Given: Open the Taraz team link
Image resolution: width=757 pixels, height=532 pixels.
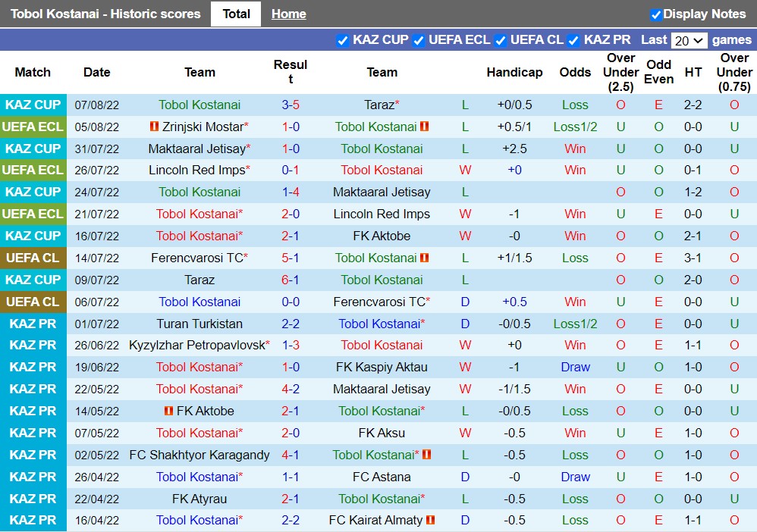Looking at the screenshot, I should pos(379,105).
